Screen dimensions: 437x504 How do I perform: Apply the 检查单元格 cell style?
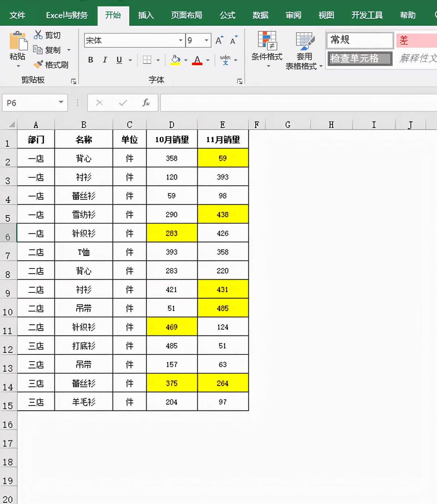click(359, 58)
